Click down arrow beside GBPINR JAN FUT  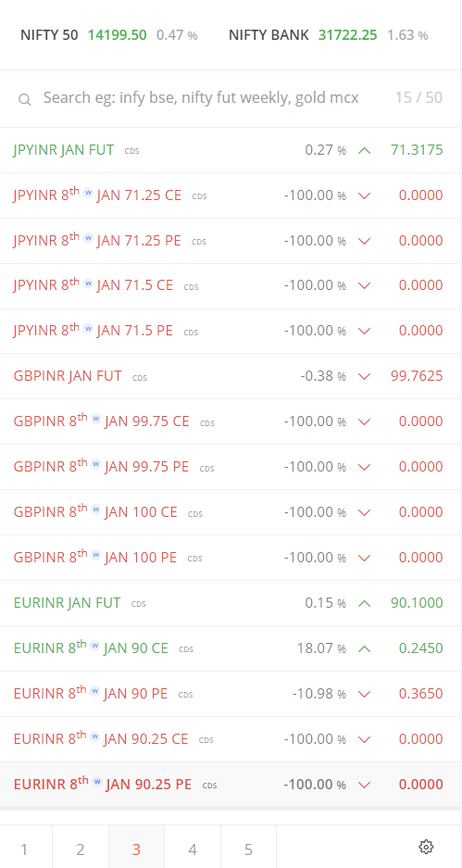pyautogui.click(x=364, y=376)
